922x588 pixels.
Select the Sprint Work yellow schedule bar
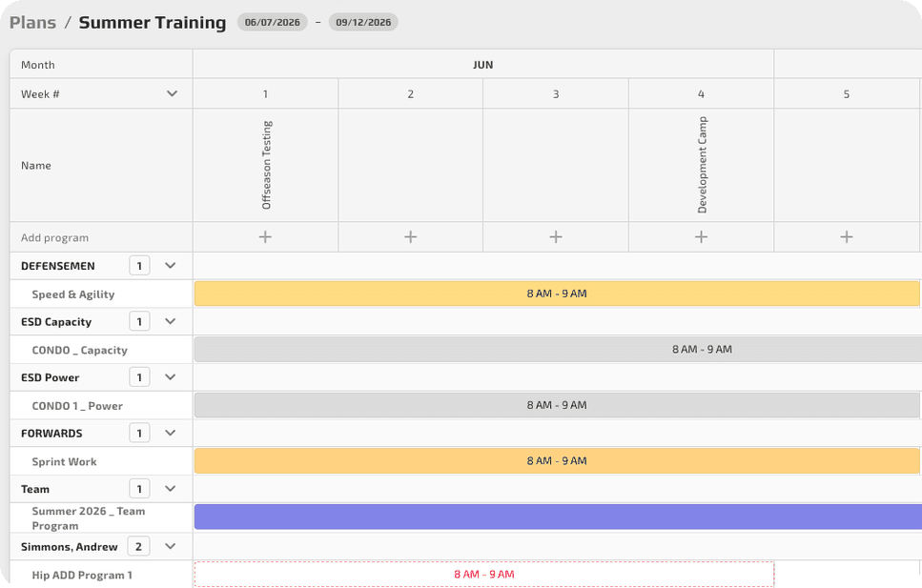tap(557, 461)
